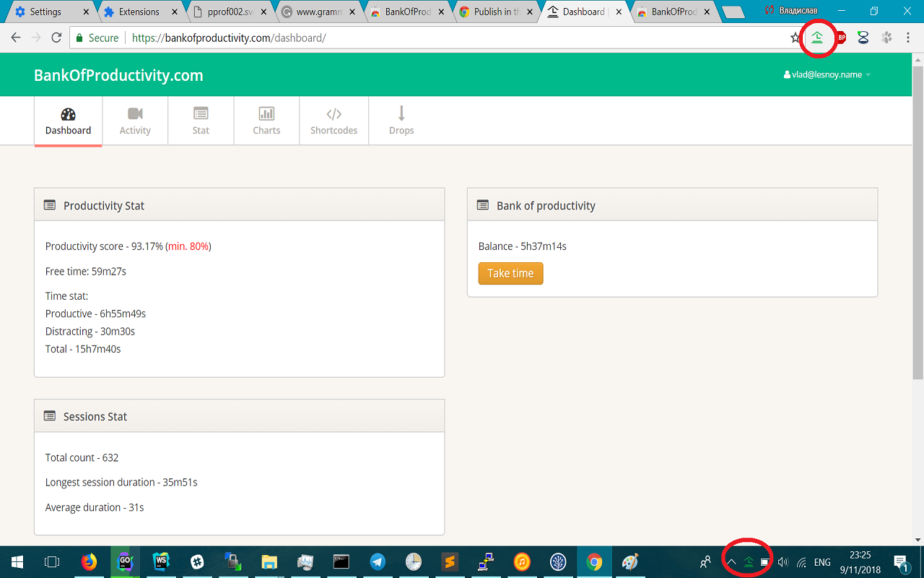
Task: Open the Activity section
Action: 135,121
